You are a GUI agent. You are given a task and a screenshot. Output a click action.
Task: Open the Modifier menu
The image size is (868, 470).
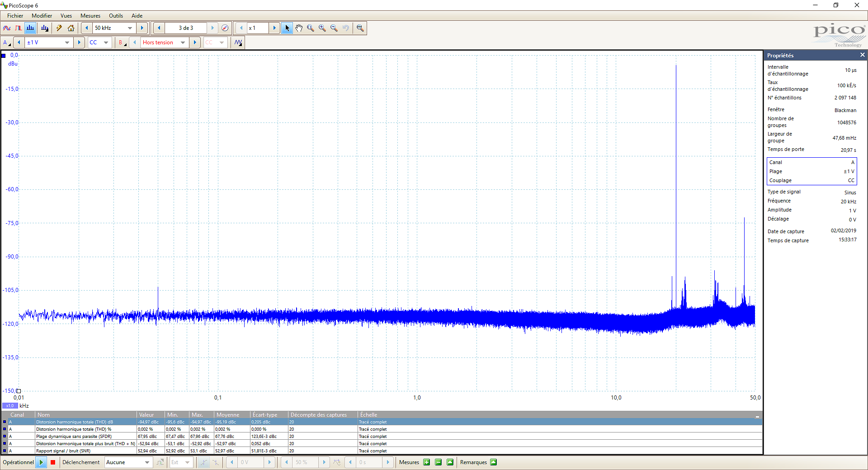[42, 15]
